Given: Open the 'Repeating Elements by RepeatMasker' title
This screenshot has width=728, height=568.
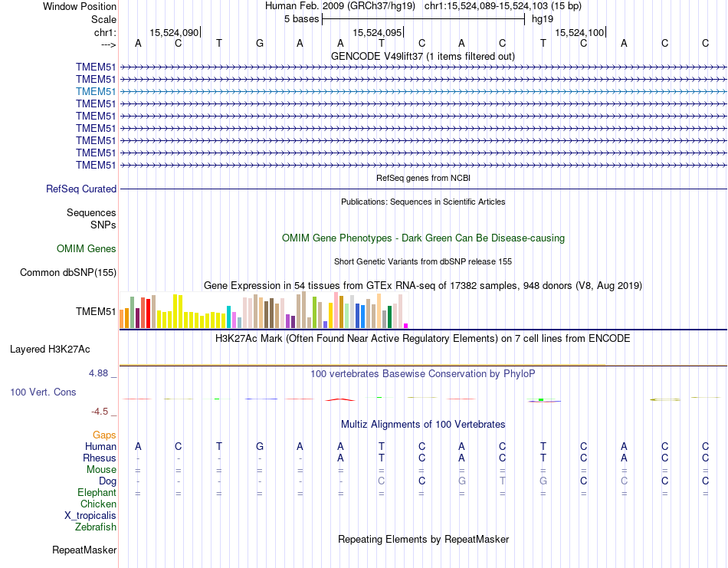Looking at the screenshot, I should [423, 539].
